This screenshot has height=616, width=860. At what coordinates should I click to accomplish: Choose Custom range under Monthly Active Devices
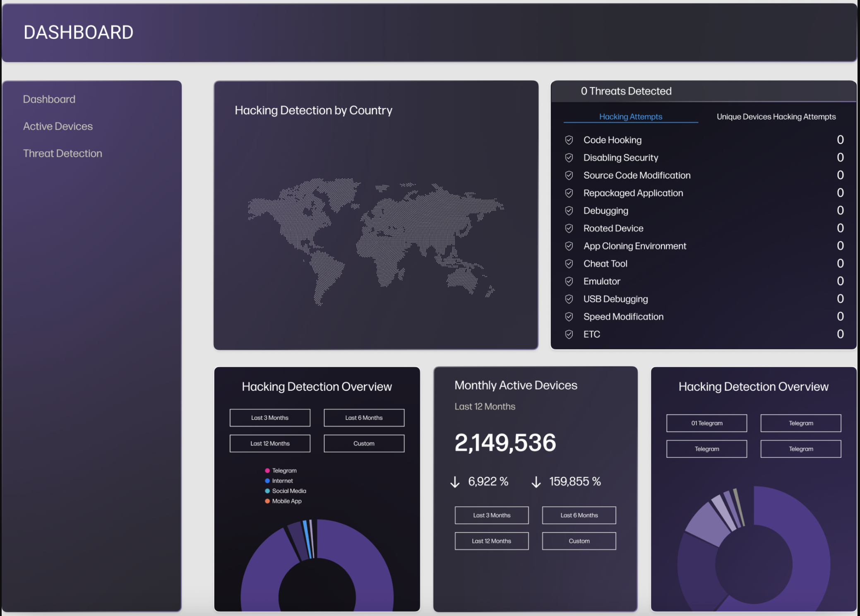[579, 541]
